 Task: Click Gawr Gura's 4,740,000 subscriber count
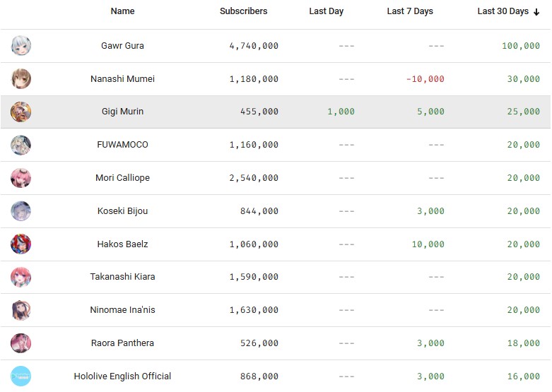[x=254, y=46]
